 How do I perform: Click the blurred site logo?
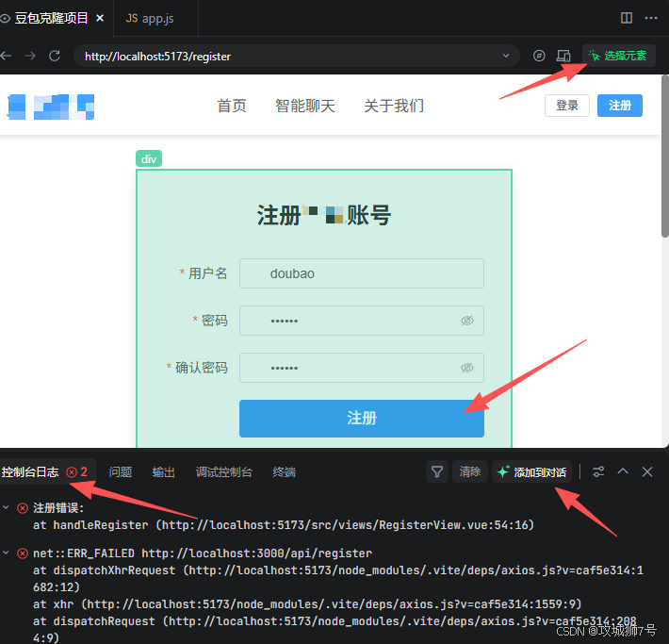[x=51, y=107]
